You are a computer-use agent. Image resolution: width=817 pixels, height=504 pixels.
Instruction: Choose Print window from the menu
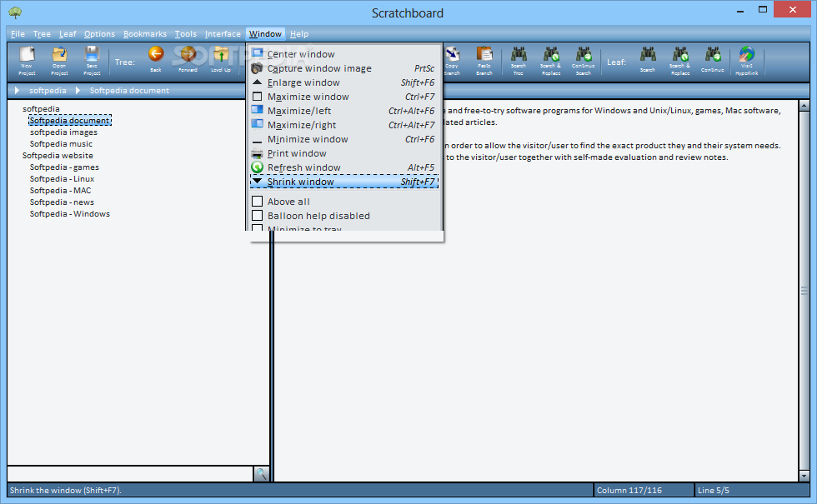click(x=344, y=153)
